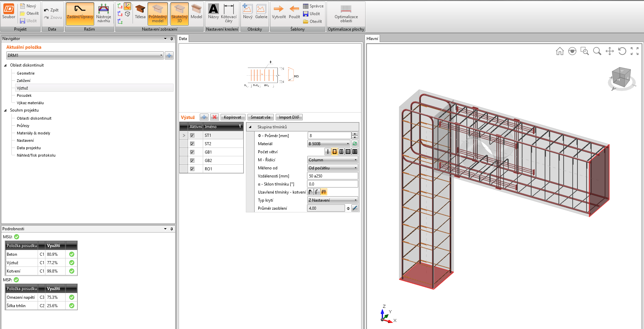
Task: Collapse the Oblast diskontinuit tree node
Action: 5,66
